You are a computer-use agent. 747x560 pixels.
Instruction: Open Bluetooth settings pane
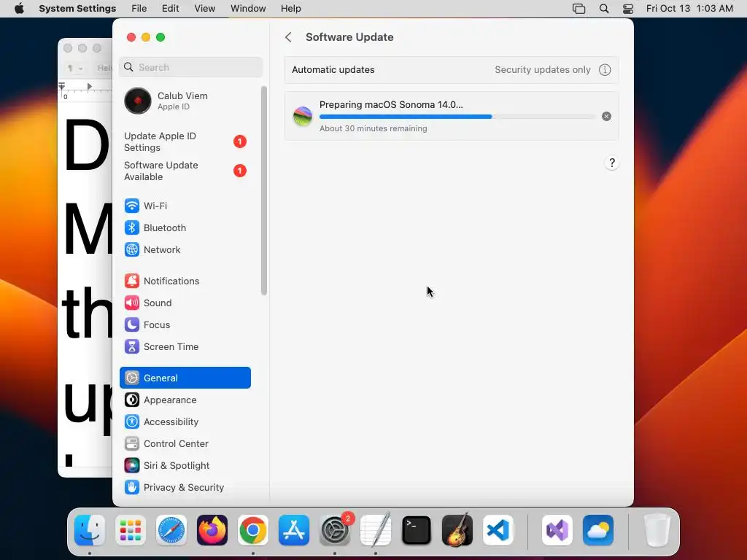click(185, 227)
